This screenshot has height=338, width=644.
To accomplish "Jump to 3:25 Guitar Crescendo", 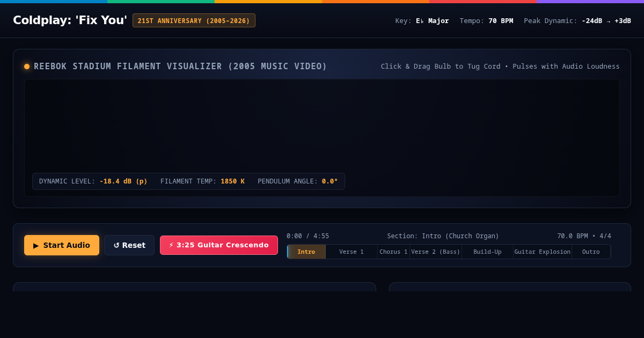I will pyautogui.click(x=219, y=245).
